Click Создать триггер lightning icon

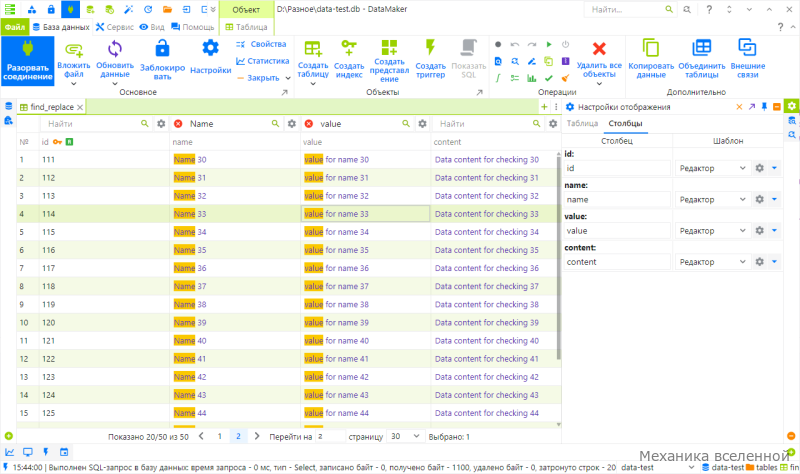430,47
